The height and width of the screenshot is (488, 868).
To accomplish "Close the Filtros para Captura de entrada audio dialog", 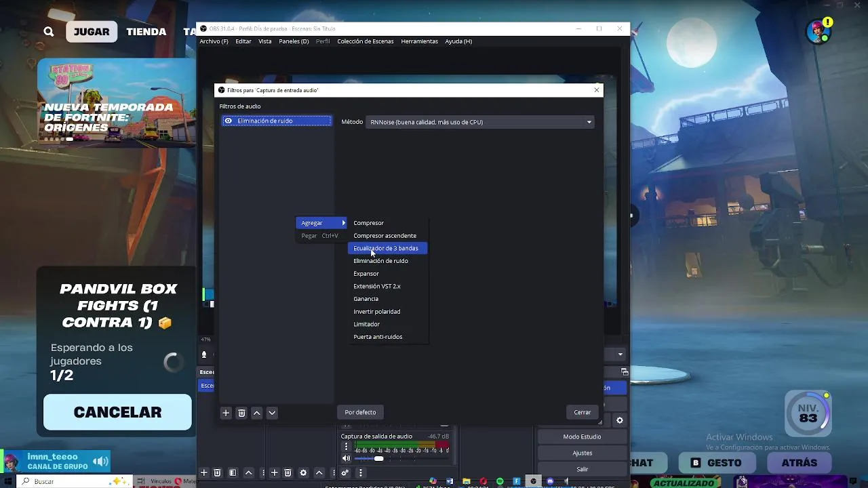I will 597,90.
